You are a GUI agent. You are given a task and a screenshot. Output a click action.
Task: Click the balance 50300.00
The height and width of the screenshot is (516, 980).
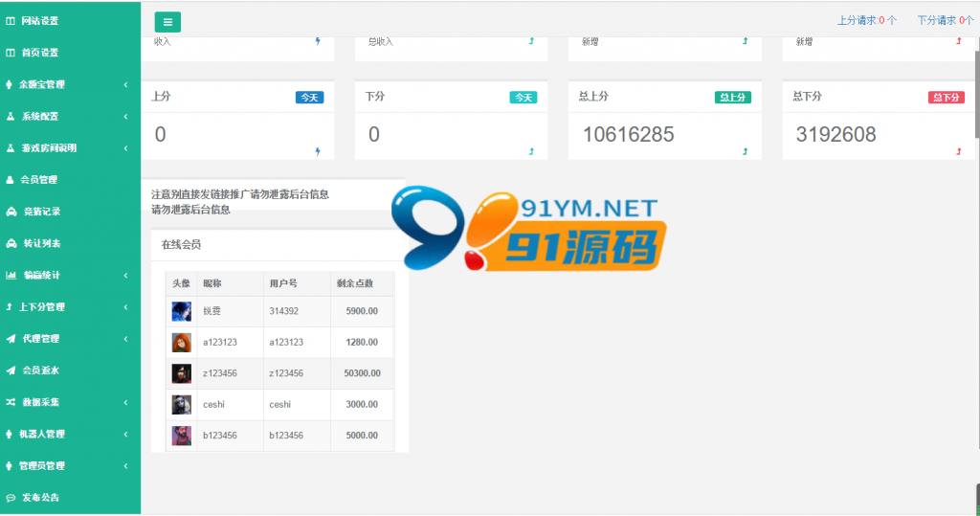[x=362, y=373]
